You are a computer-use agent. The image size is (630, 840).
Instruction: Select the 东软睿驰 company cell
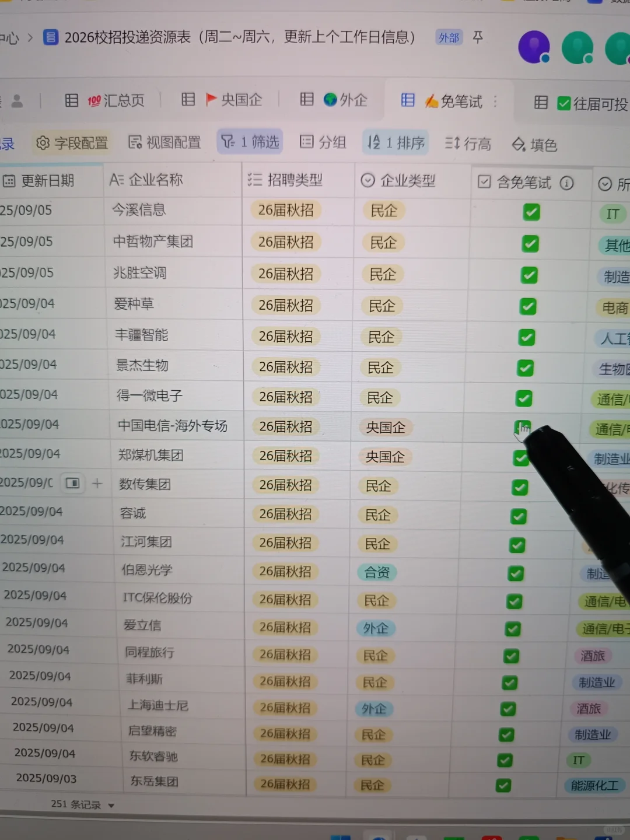(183, 757)
